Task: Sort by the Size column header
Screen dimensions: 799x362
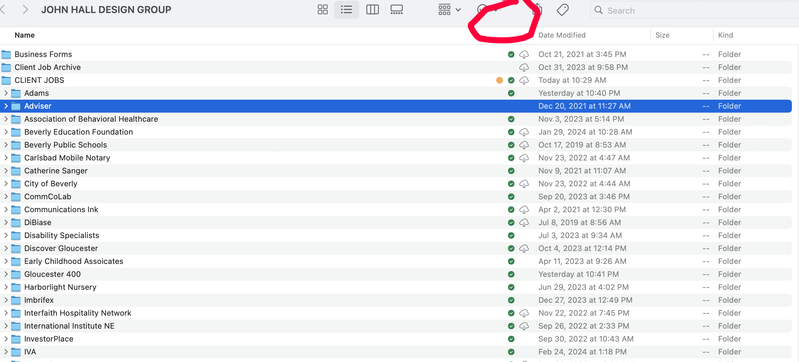Action: [x=662, y=35]
